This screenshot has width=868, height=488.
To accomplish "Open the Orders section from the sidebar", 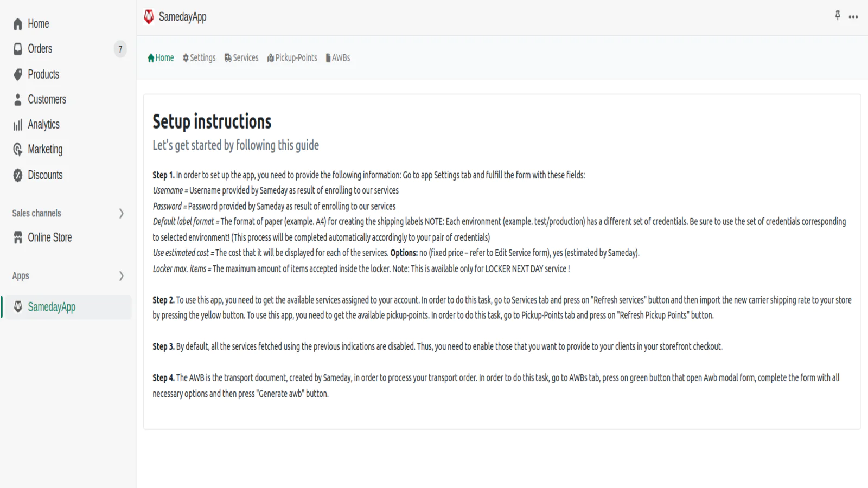I will 39,49.
